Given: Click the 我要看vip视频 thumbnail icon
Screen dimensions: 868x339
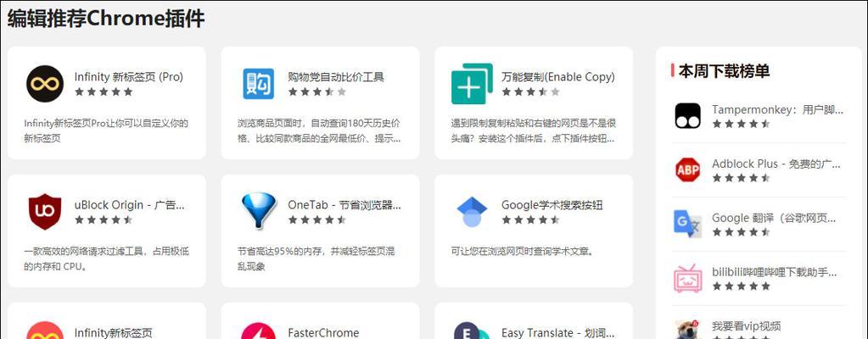Looking at the screenshot, I should (687, 330).
